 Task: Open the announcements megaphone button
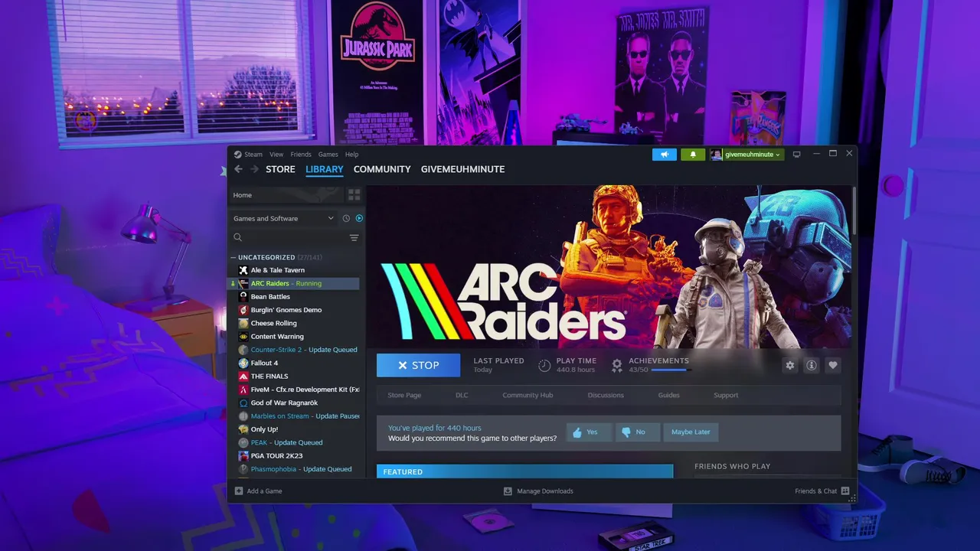click(x=665, y=155)
